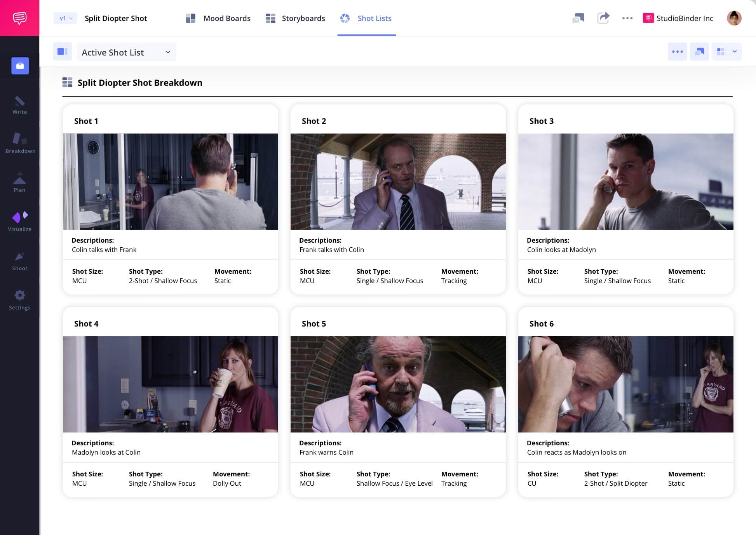Open the ellipsis menu above the shot list
The width and height of the screenshot is (756, 535).
pos(678,52)
